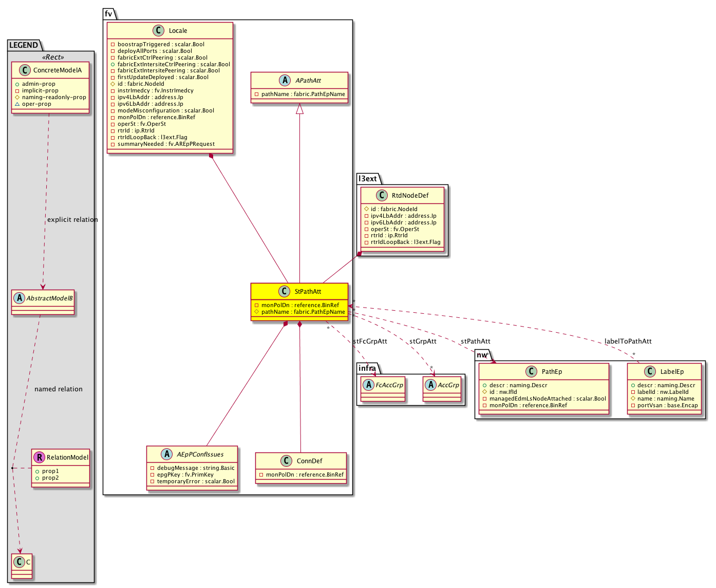Click the AEpPConfIssues abstract icon
716x588 pixels.
point(166,454)
